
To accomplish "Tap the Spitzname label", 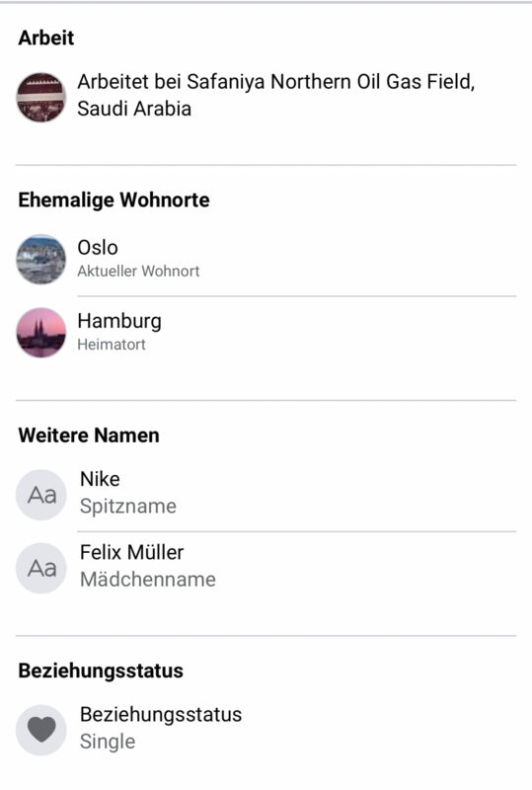I will [128, 507].
